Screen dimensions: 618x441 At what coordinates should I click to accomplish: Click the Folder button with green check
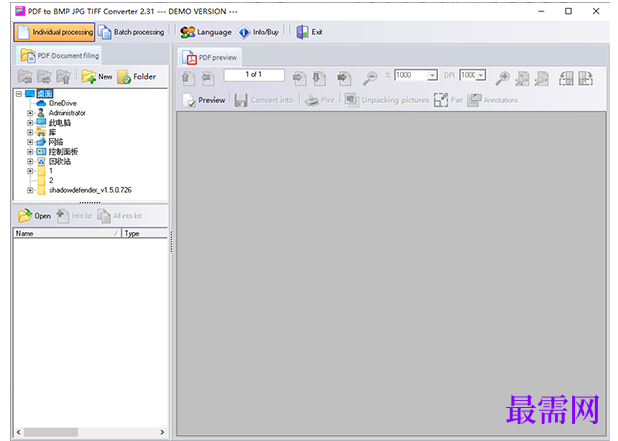(137, 76)
